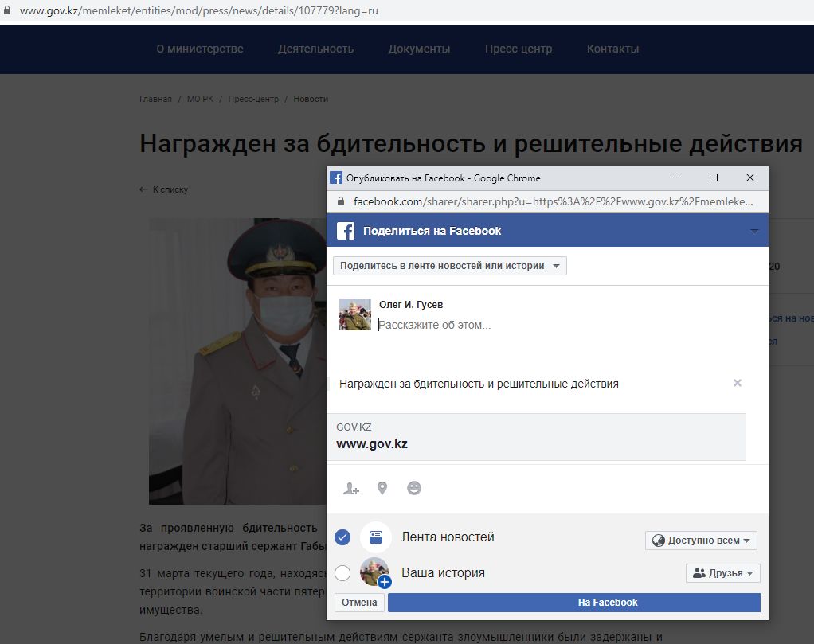Click Ваша история label text
Viewport: 814px width, 644px height.
tap(444, 572)
